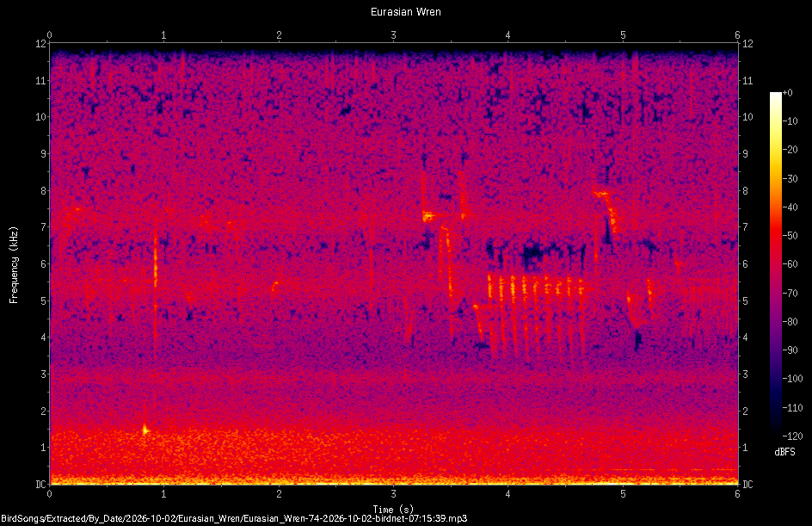Click the bright wren trill near 4 seconds
This screenshot has width=812, height=526.
tap(534, 287)
